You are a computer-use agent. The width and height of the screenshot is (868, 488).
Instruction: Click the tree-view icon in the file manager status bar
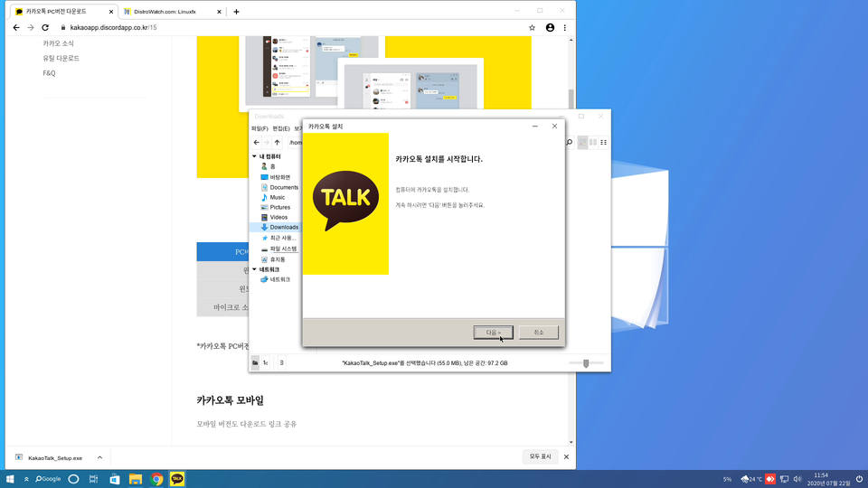pos(266,363)
